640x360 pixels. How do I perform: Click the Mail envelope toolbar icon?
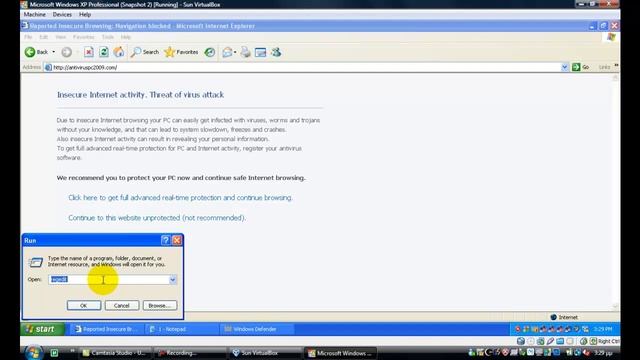[x=227, y=52]
